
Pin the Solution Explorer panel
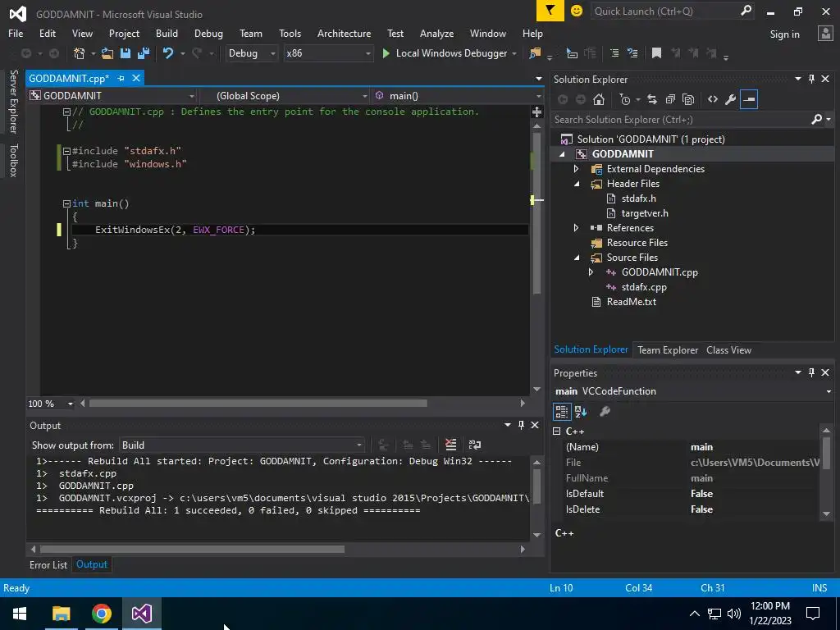pos(811,79)
